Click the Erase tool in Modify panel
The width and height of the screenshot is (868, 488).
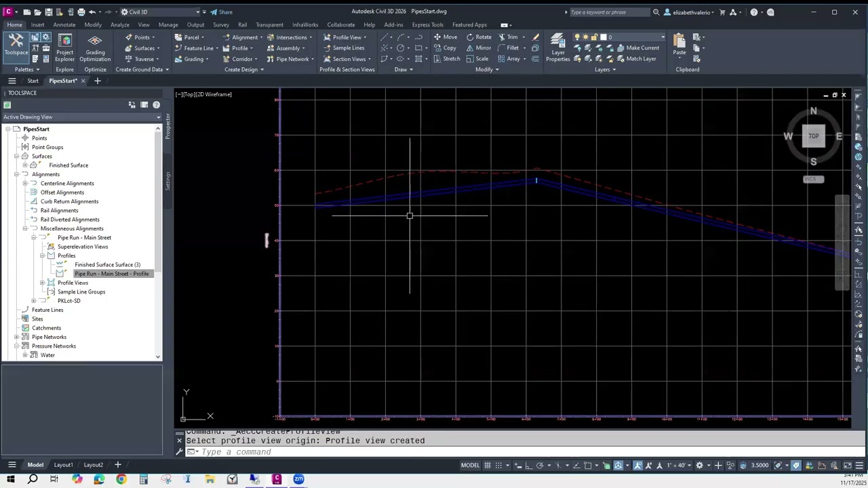[536, 37]
